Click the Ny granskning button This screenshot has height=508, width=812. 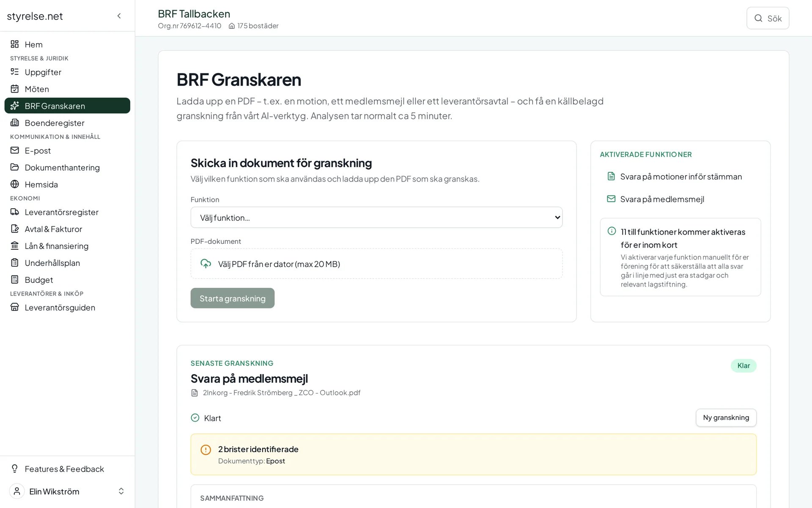pos(726,417)
